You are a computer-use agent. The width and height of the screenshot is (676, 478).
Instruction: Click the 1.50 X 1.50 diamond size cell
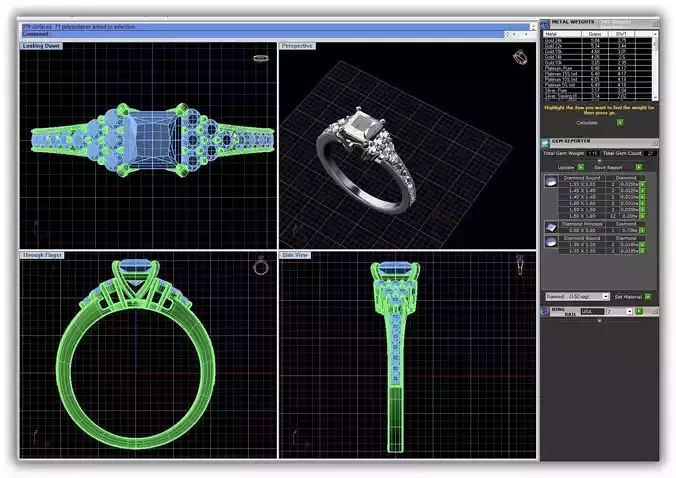(582, 210)
